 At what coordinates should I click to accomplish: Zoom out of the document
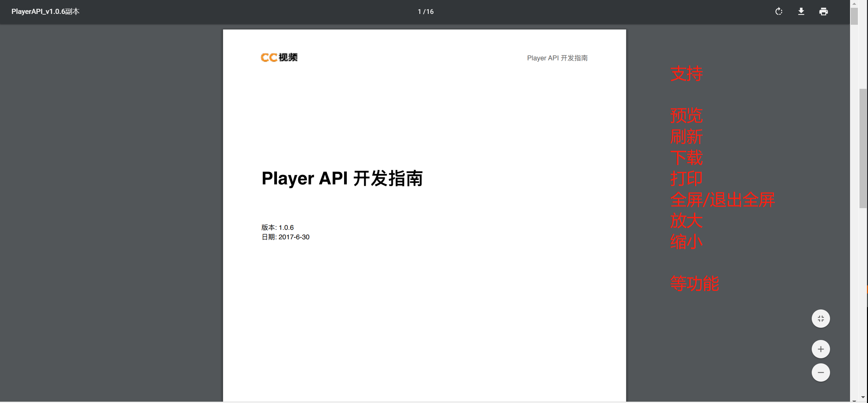point(820,372)
